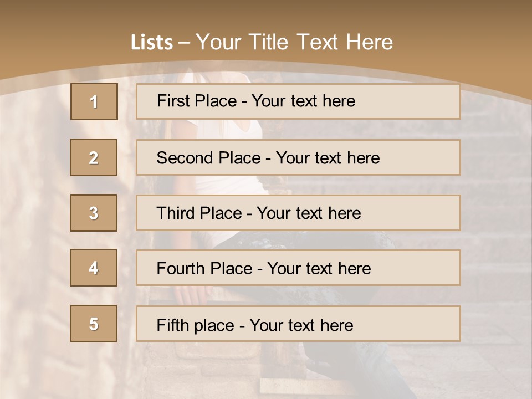Select the 'First Place - Your text here' box

pos(298,101)
